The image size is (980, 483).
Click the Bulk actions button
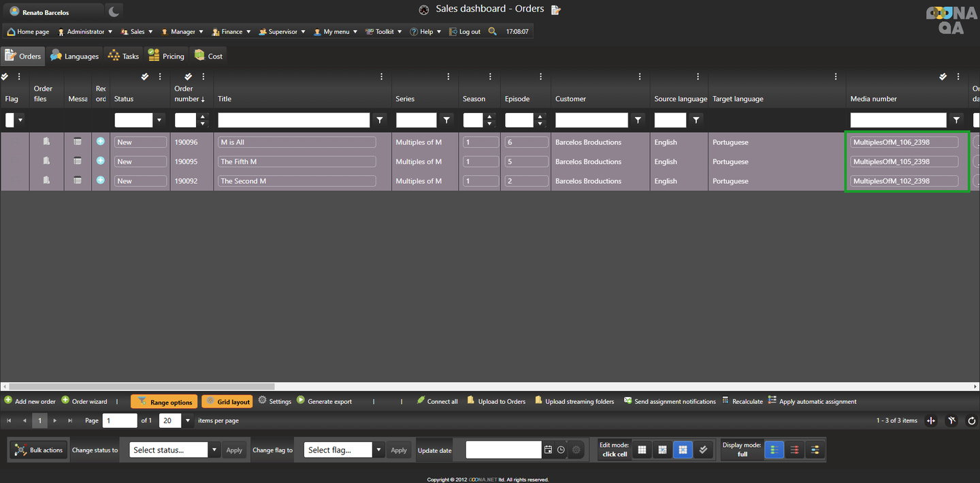click(x=39, y=450)
